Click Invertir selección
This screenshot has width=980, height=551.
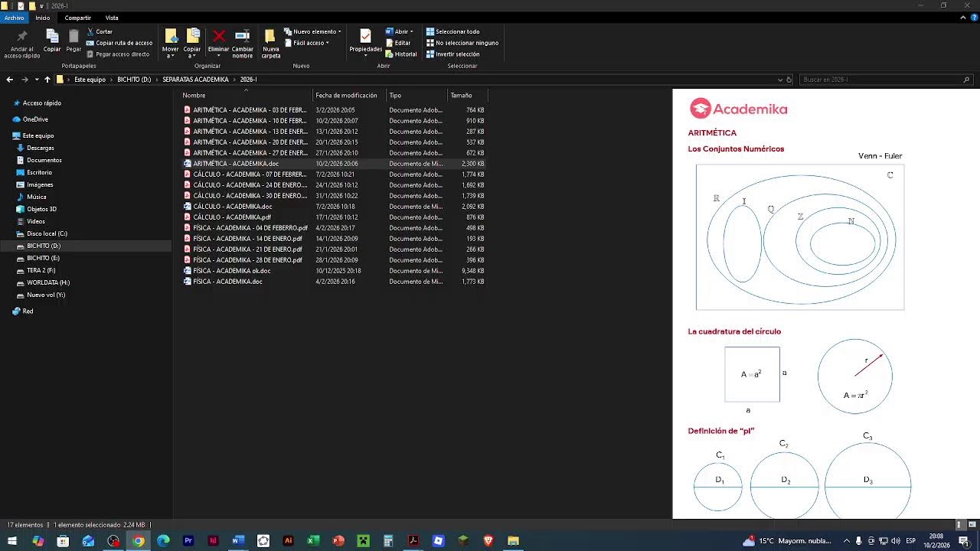(452, 54)
